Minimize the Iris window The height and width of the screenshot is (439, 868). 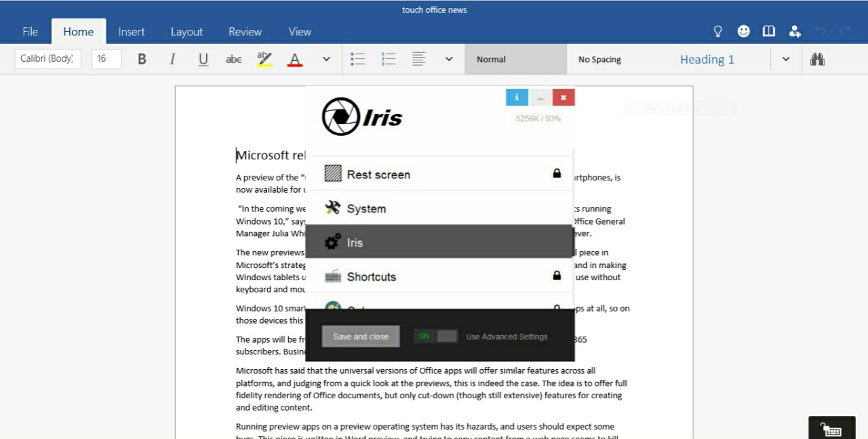[x=540, y=97]
